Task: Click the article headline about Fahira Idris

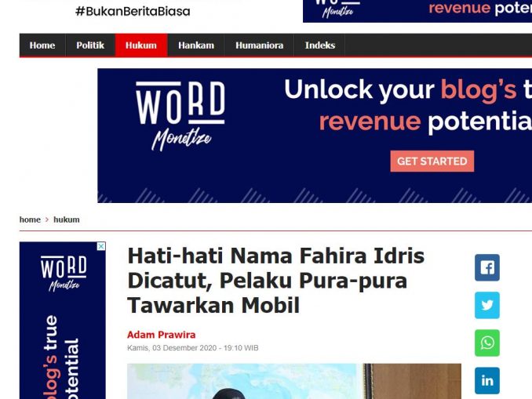Action: coord(275,281)
